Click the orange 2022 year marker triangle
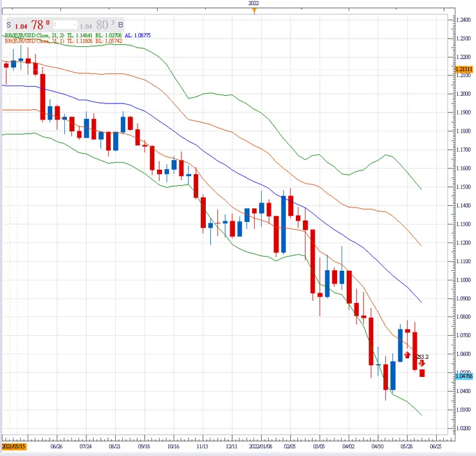 (254, 11)
